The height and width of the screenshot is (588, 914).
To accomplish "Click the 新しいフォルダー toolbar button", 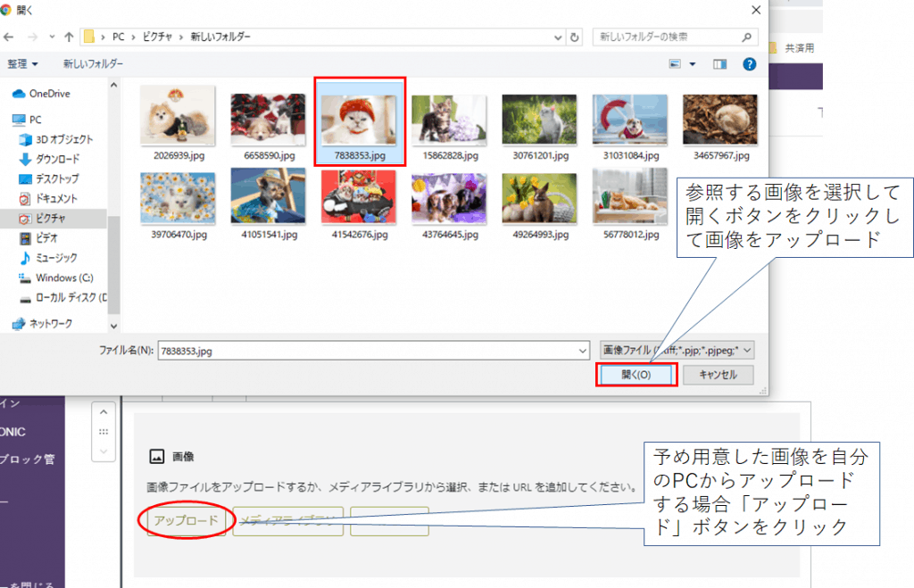I will click(93, 64).
